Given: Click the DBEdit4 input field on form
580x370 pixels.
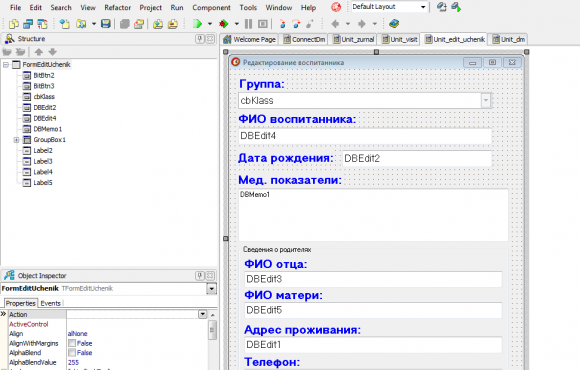Looking at the screenshot, I should (x=365, y=136).
